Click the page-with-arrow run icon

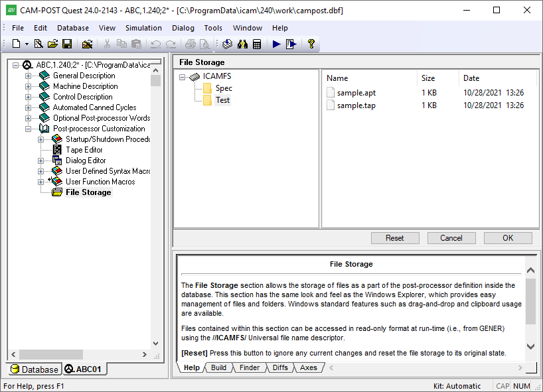(x=291, y=44)
